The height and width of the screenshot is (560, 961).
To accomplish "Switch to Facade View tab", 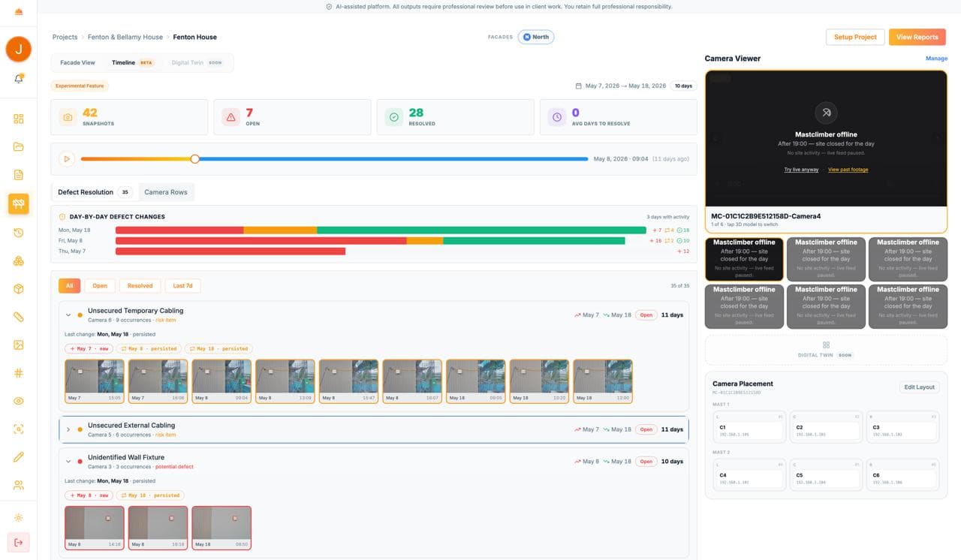I will pos(77,63).
